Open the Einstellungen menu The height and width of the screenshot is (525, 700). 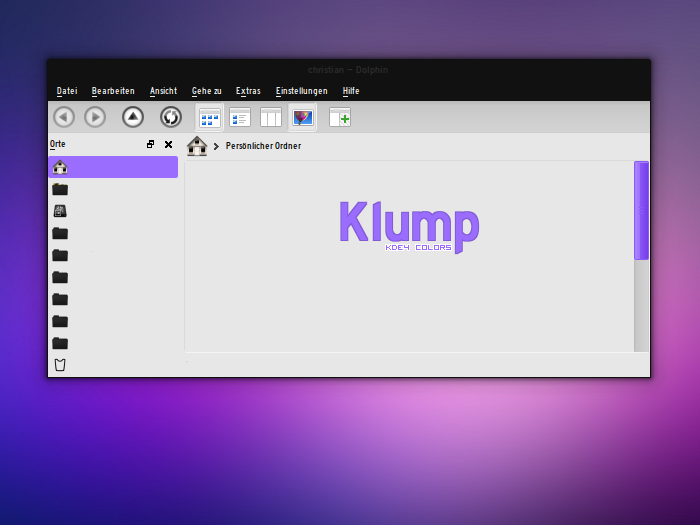(x=302, y=91)
